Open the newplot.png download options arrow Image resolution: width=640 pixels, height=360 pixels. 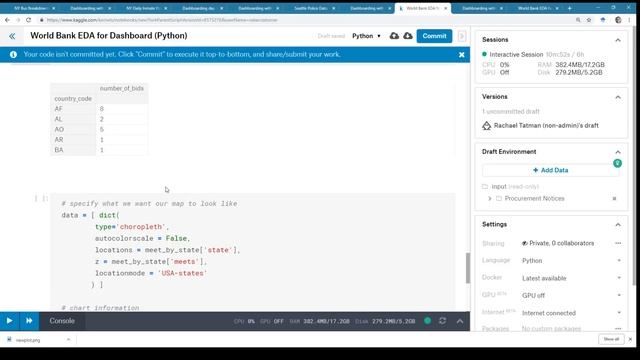[68, 340]
